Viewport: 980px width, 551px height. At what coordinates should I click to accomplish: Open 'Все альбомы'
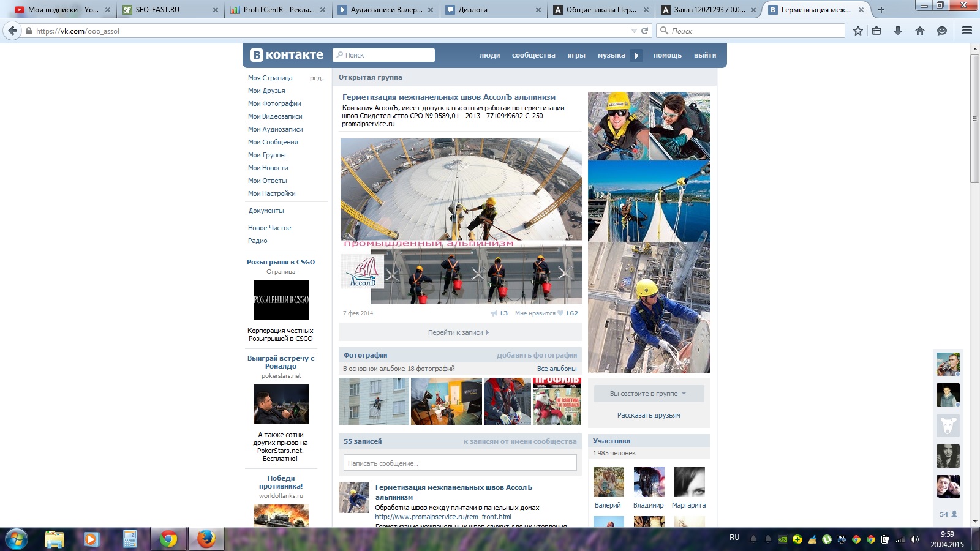click(557, 369)
